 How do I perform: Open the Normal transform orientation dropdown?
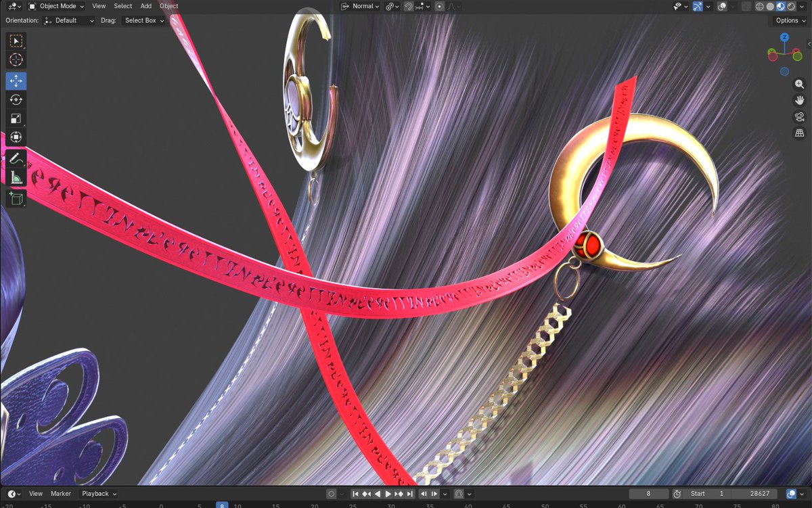point(361,6)
